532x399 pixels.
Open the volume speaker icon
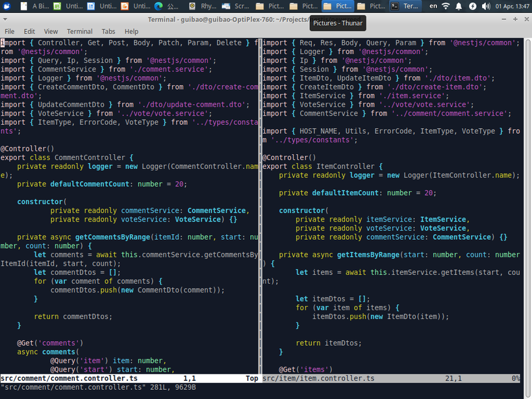[486, 6]
